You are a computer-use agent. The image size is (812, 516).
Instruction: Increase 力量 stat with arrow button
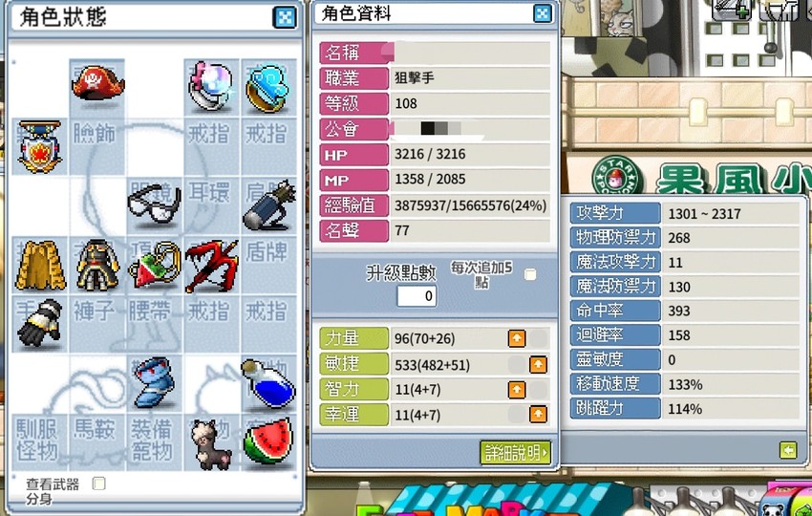click(x=517, y=338)
